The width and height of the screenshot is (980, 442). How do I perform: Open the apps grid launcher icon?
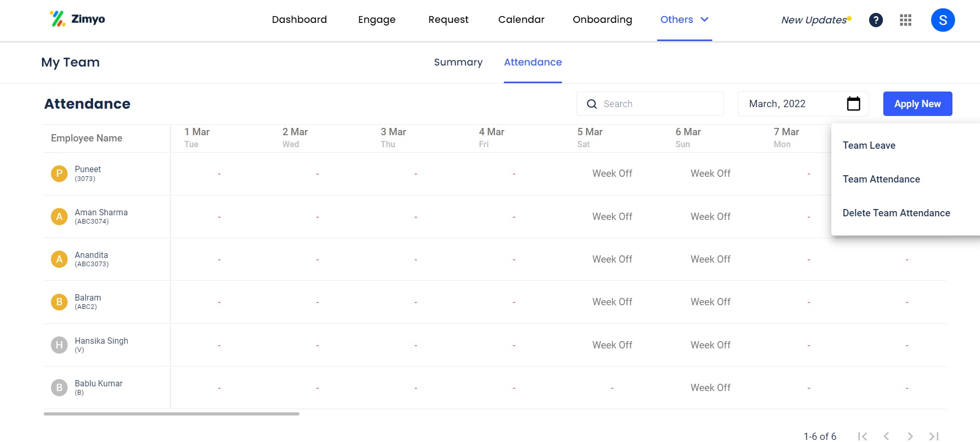click(905, 20)
